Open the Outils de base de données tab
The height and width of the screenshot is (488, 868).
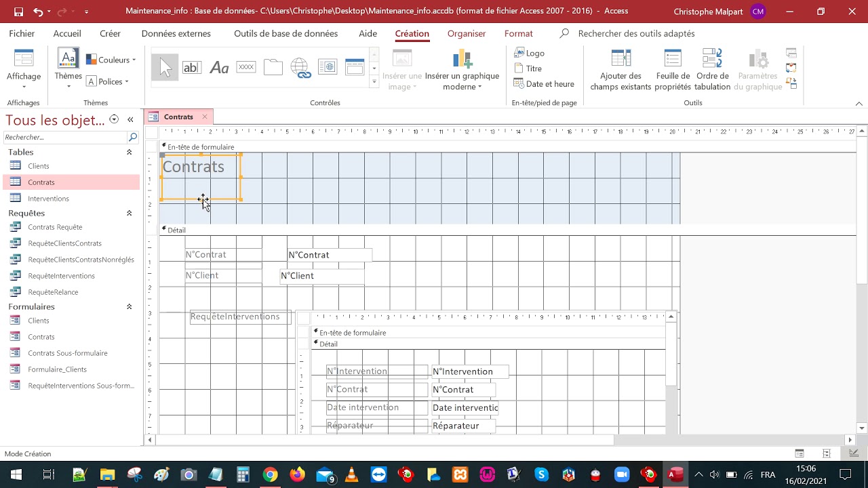[x=286, y=33]
